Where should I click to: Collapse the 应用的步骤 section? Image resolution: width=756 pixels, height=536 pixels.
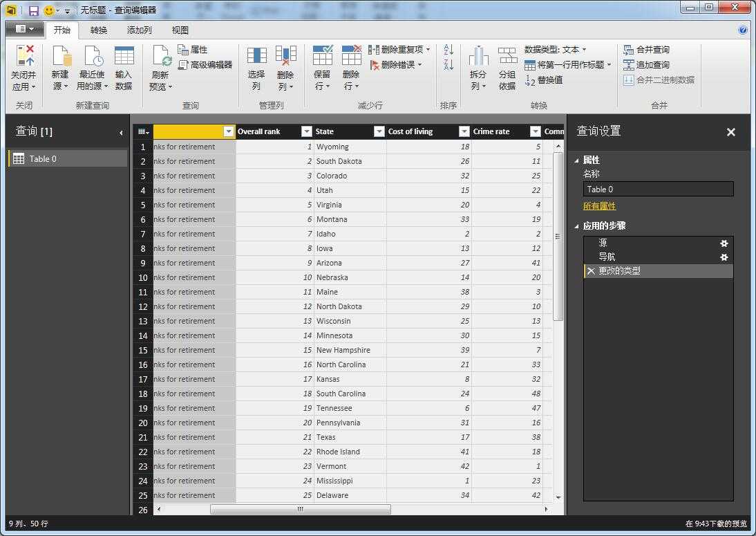(576, 226)
